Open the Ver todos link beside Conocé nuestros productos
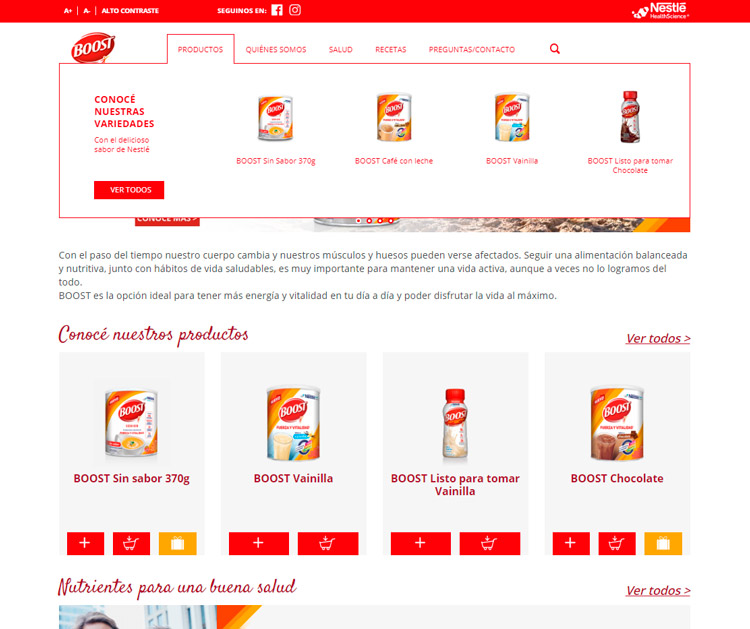Viewport: 750px width, 629px height. 658,338
